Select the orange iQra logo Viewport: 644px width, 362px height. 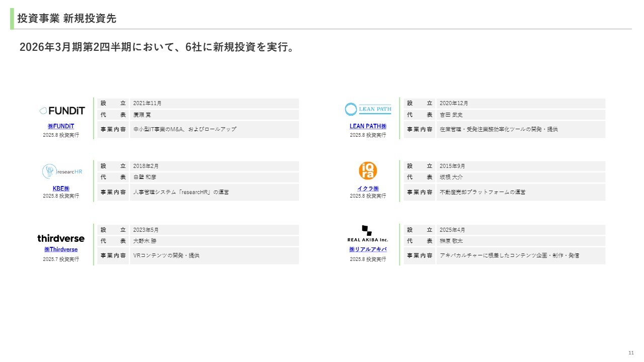[x=368, y=171]
